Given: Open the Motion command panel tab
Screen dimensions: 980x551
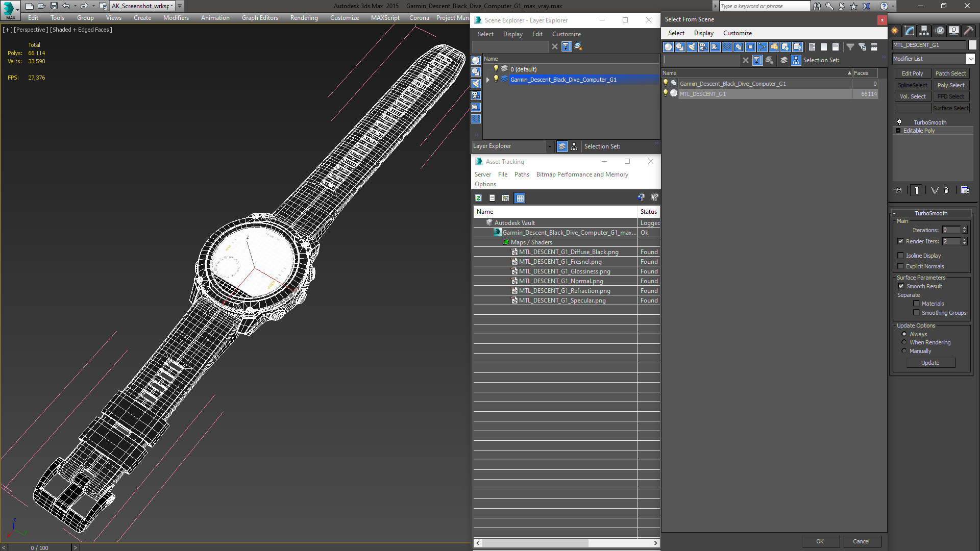Looking at the screenshot, I should 939,31.
